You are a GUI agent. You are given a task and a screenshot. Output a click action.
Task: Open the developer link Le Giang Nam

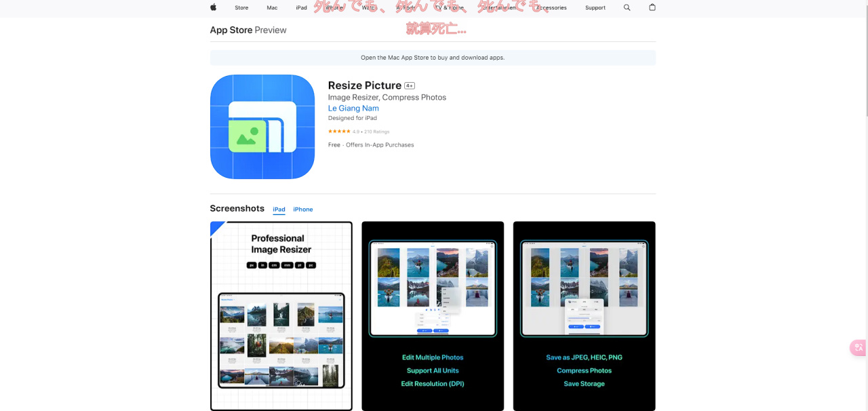353,109
